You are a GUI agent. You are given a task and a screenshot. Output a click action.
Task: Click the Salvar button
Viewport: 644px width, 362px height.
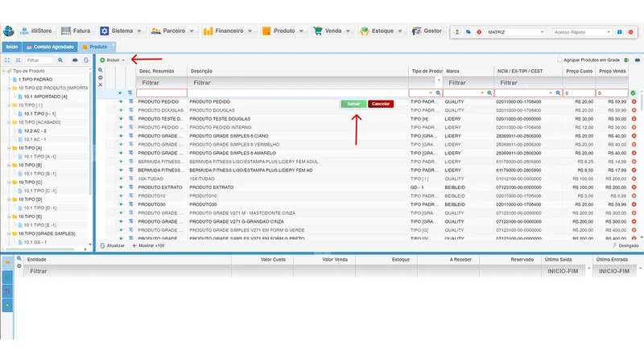(x=353, y=104)
